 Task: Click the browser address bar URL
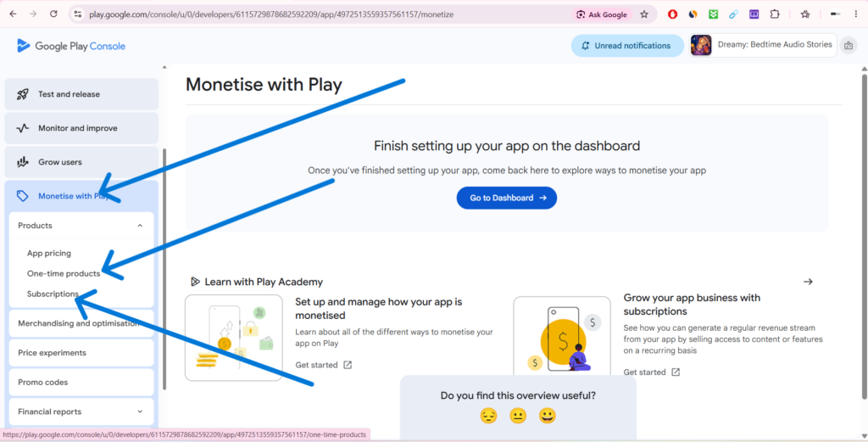[271, 14]
